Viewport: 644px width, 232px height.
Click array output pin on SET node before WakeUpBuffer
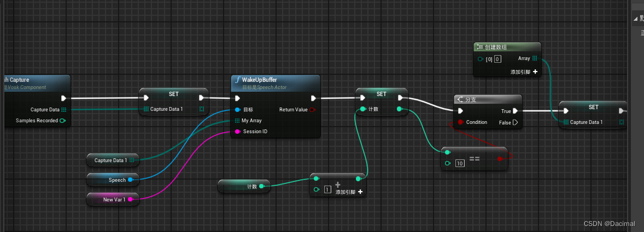point(202,109)
